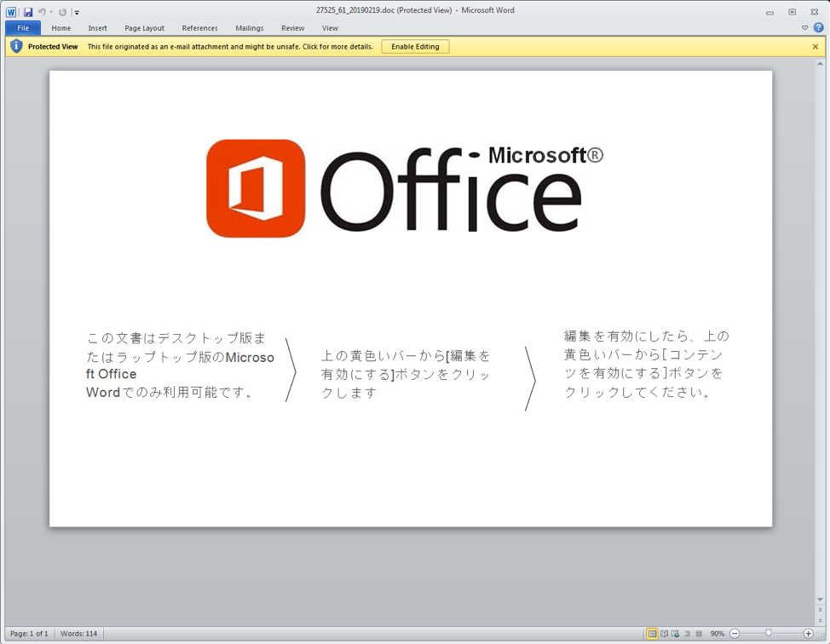The image size is (830, 644).
Task: Click the Next Page double-arrow below scrollbar
Action: click(x=820, y=620)
